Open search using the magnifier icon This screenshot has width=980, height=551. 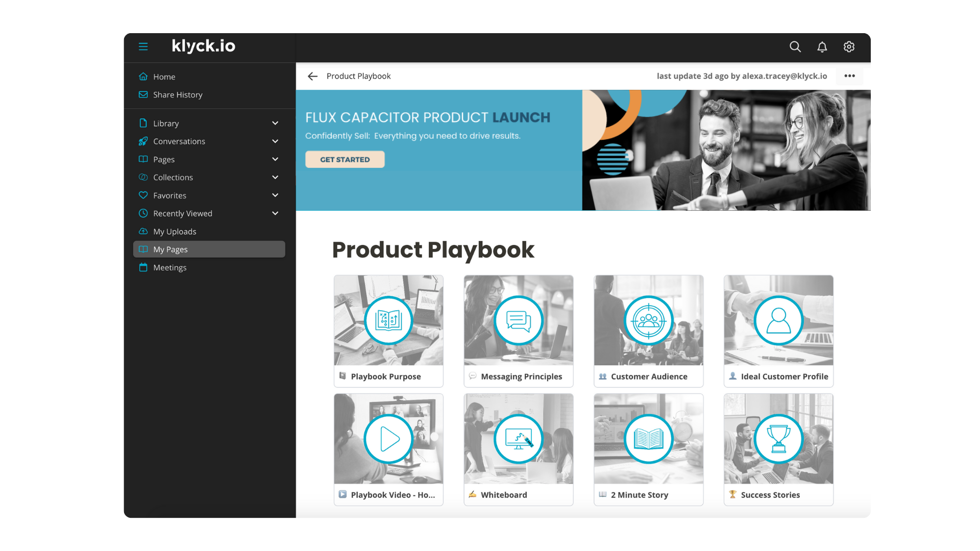(x=795, y=46)
